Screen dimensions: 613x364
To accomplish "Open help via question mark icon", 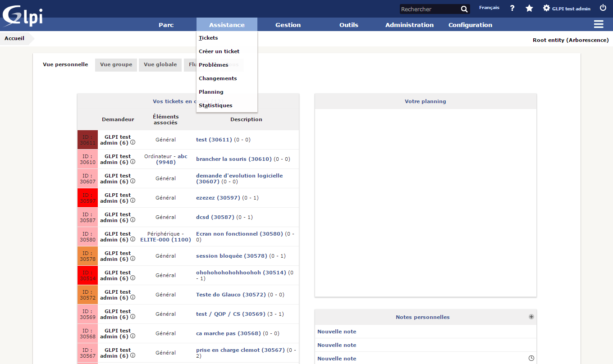I will click(512, 8).
